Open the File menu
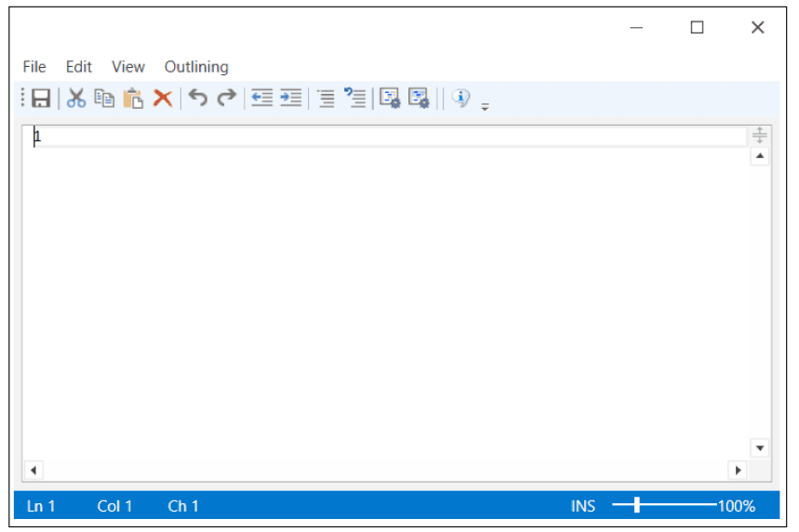Image resolution: width=799 pixels, height=532 pixels. pos(34,67)
